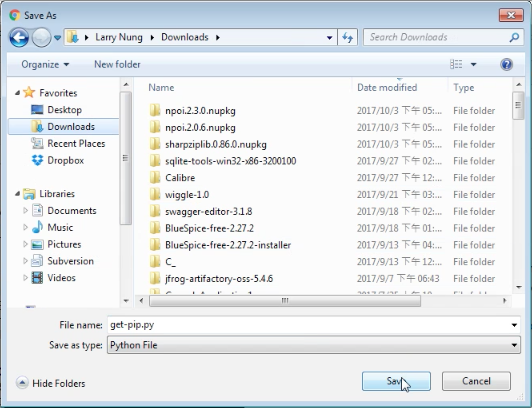The height and width of the screenshot is (408, 532).
Task: Click Downloads in the address path
Action: click(x=185, y=37)
